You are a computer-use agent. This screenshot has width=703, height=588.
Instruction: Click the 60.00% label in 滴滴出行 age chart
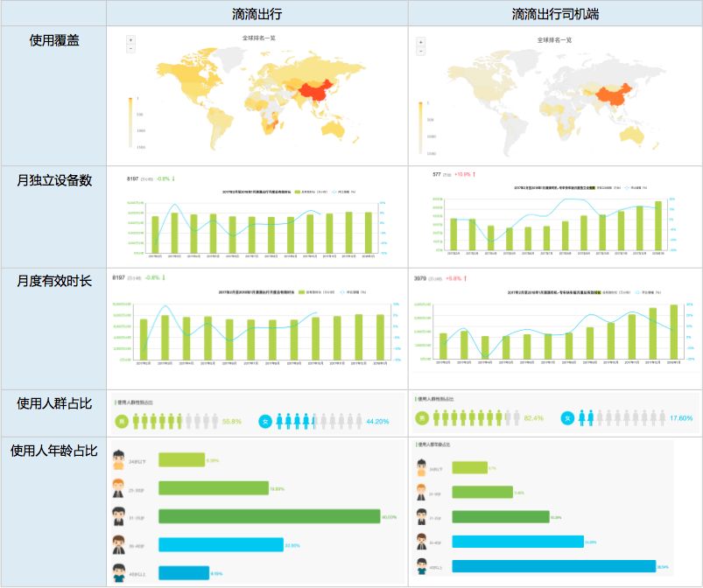(x=390, y=517)
